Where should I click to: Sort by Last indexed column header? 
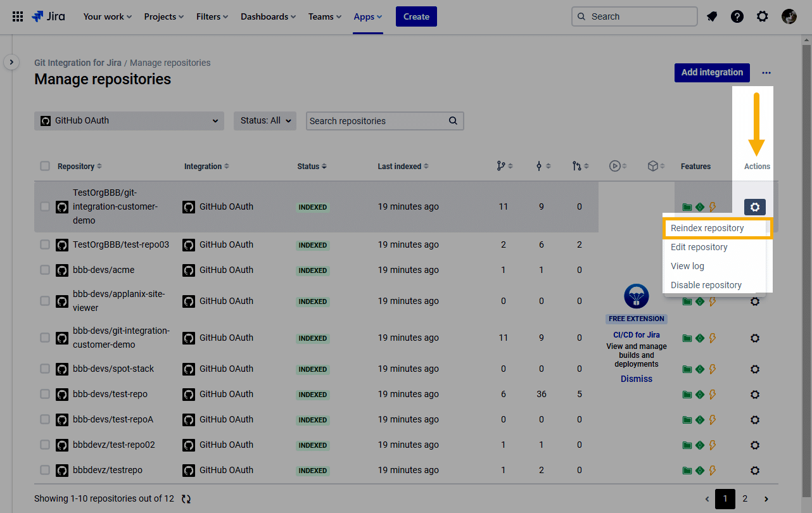click(x=403, y=167)
